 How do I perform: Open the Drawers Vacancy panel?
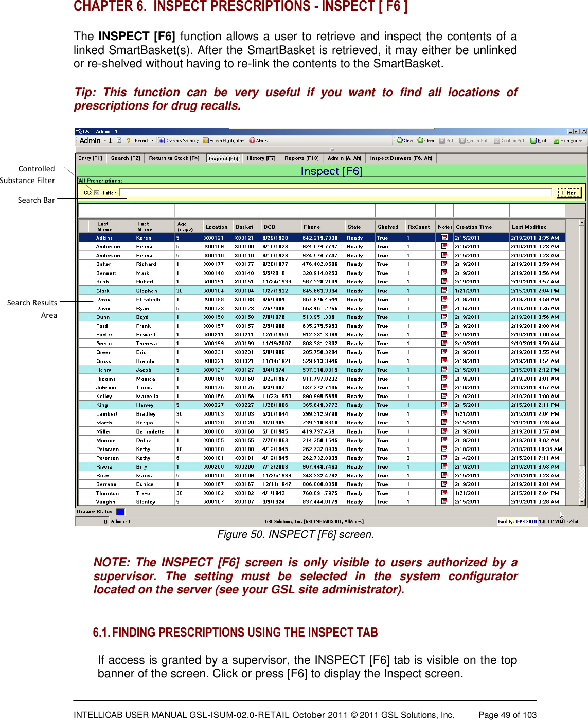click(x=180, y=140)
